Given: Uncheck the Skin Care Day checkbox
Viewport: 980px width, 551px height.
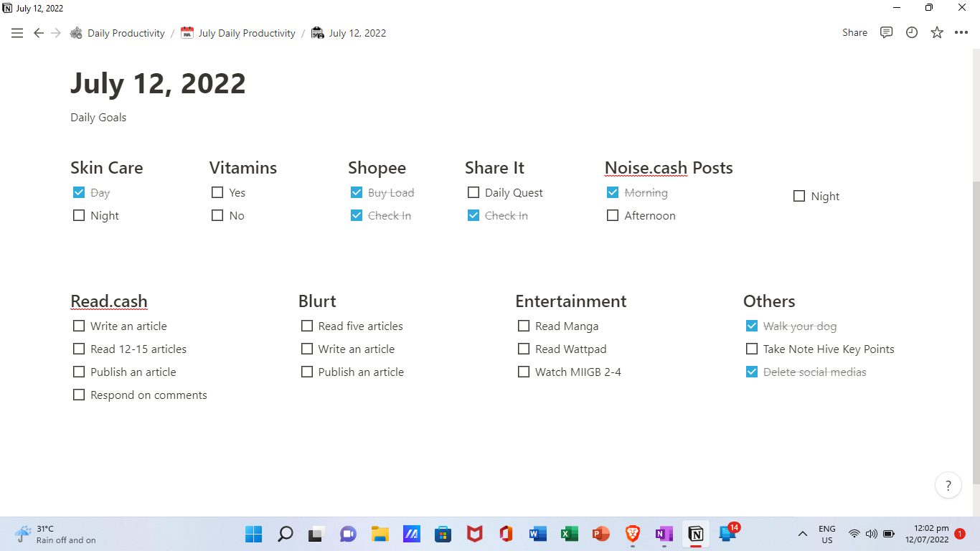Looking at the screenshot, I should tap(79, 192).
